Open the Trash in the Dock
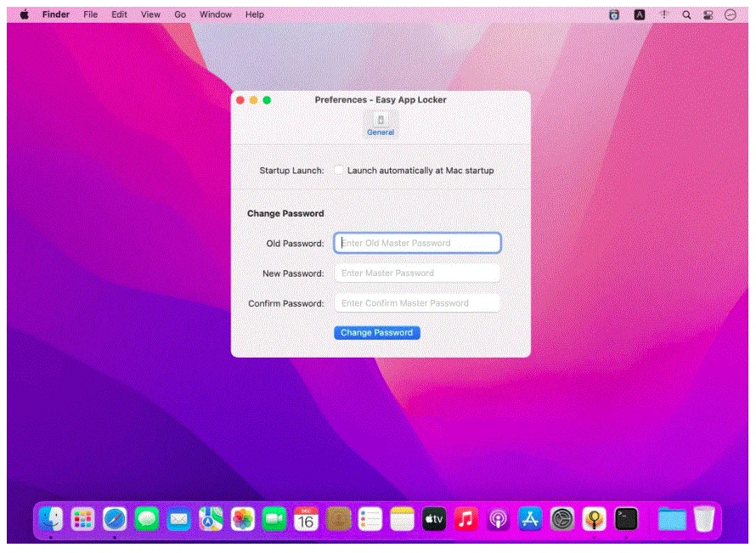756x553 pixels. point(704,520)
